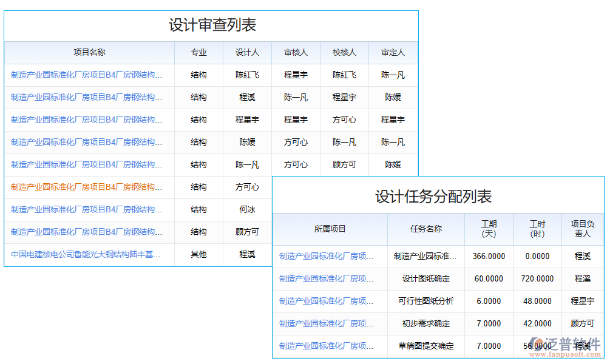Viewport: 607px width, 364px height.
Task: Click the 项目名称 column header
Action: coord(89,53)
